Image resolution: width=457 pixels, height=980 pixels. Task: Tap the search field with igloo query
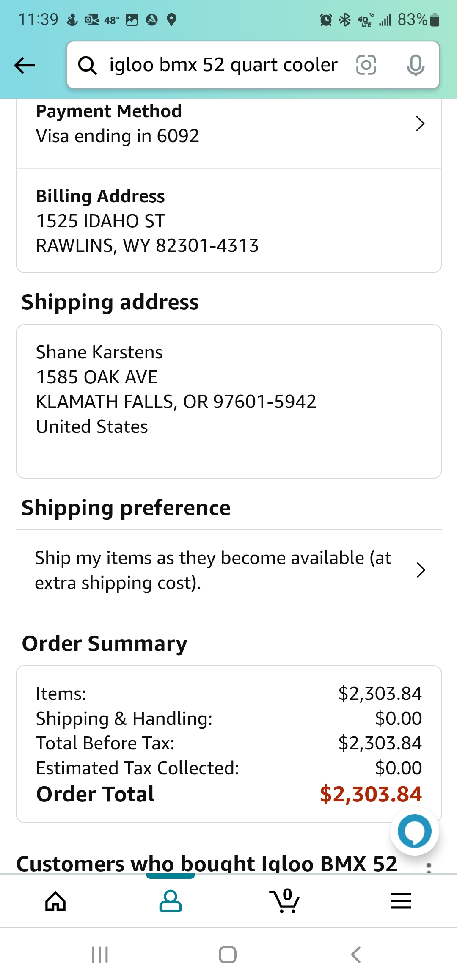(x=223, y=65)
